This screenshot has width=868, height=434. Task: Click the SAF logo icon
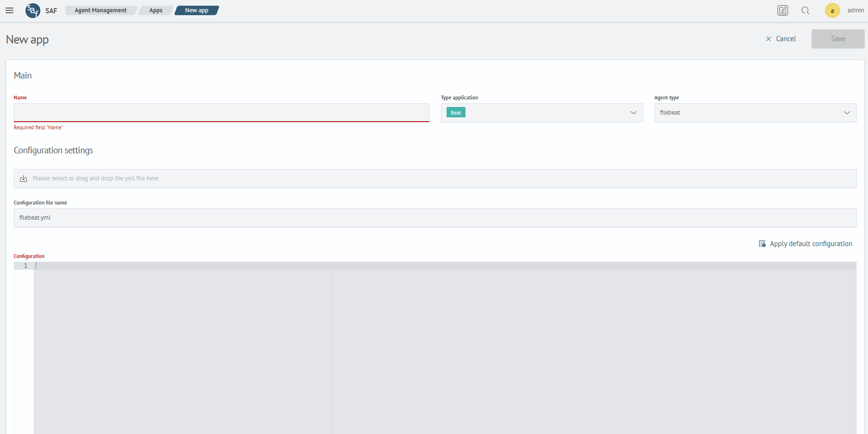pos(33,10)
